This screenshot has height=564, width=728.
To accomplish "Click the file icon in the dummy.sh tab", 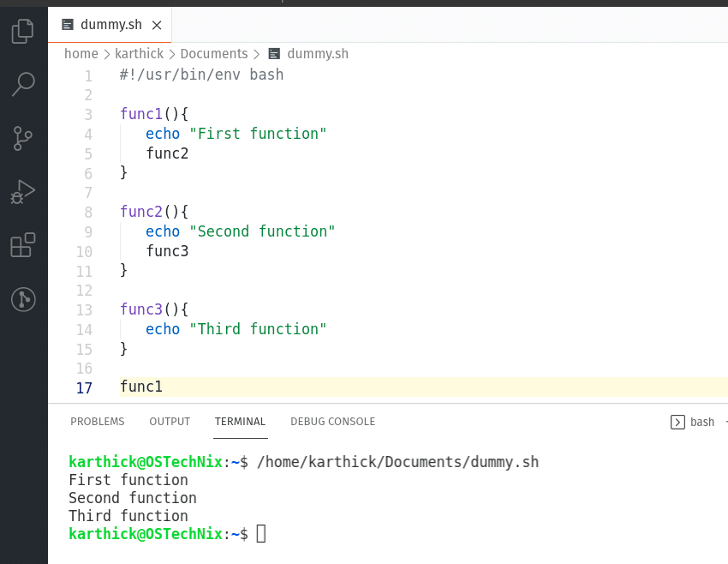I will 67,25.
